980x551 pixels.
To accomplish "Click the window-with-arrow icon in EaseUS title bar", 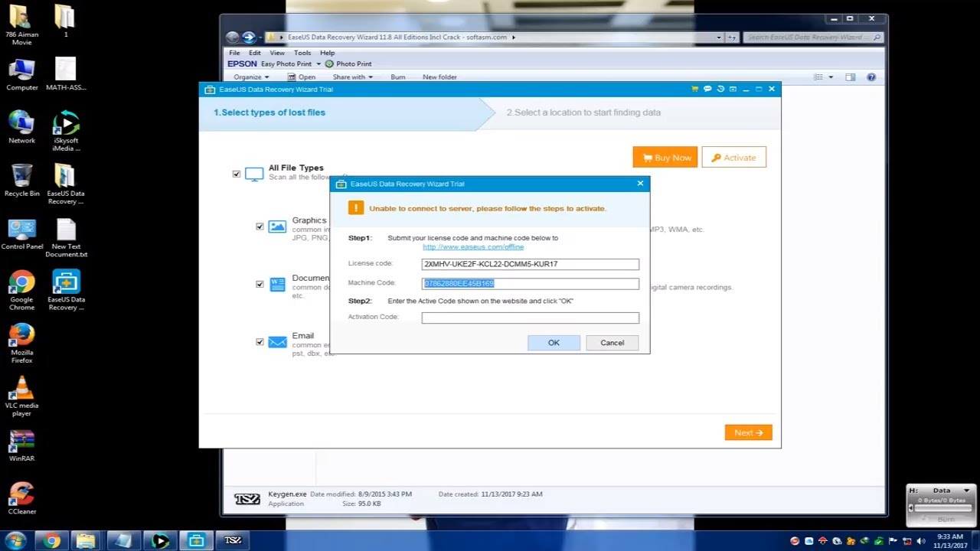I will [733, 89].
